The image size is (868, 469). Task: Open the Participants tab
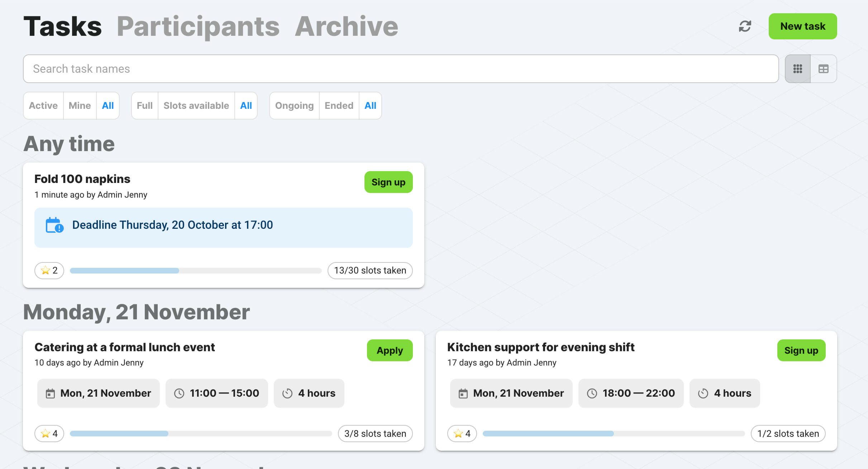click(198, 25)
